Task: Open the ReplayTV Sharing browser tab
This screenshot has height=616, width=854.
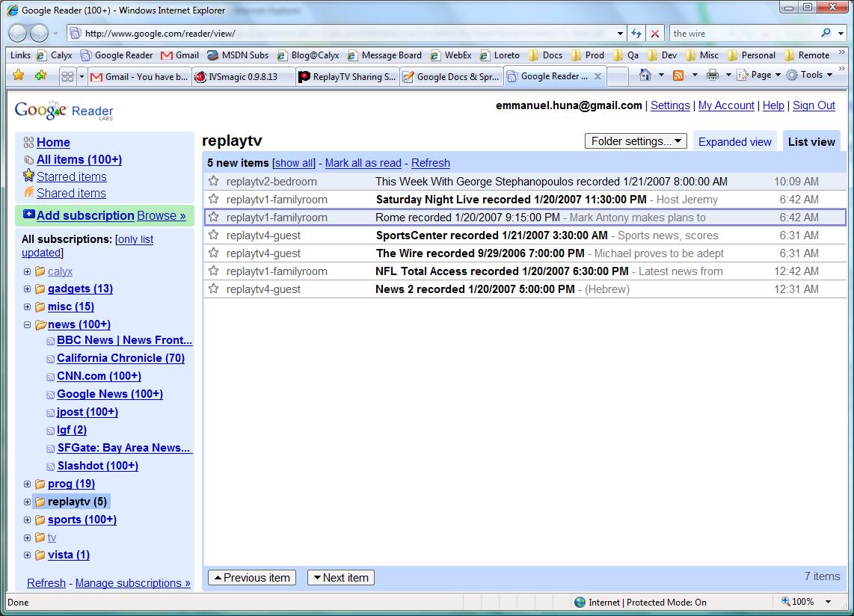Action: (x=348, y=77)
